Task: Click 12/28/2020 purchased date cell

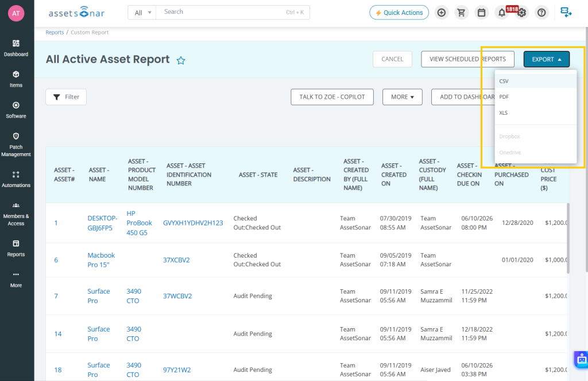Action: coord(517,223)
